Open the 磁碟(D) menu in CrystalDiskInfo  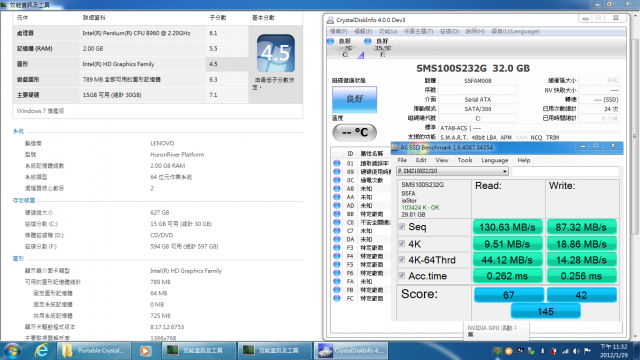point(449,31)
